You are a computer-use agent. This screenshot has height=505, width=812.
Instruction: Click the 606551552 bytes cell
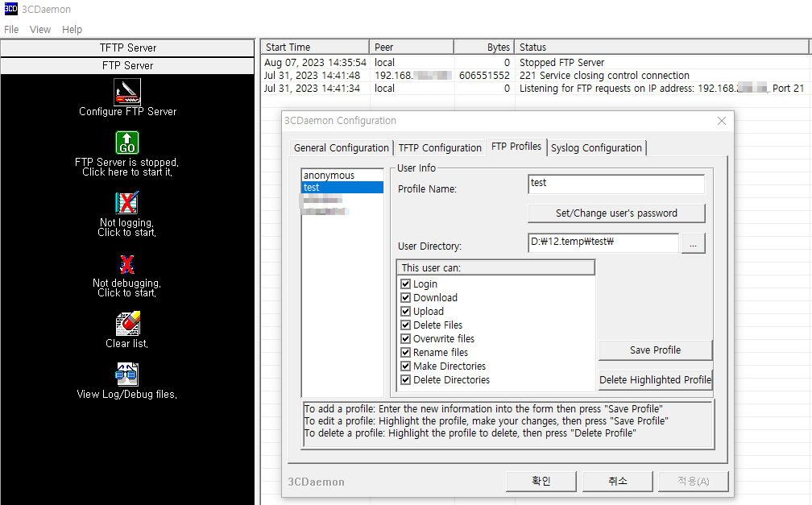(484, 76)
